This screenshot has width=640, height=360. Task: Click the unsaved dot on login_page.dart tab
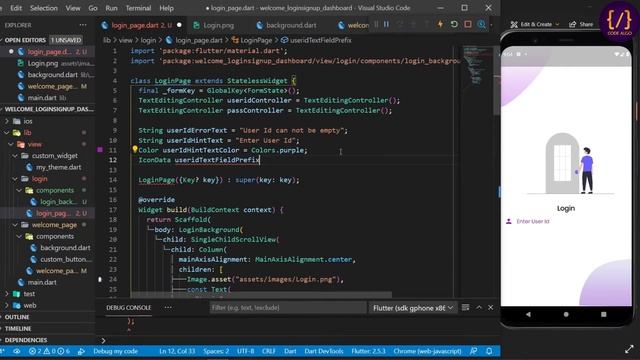coord(179,25)
